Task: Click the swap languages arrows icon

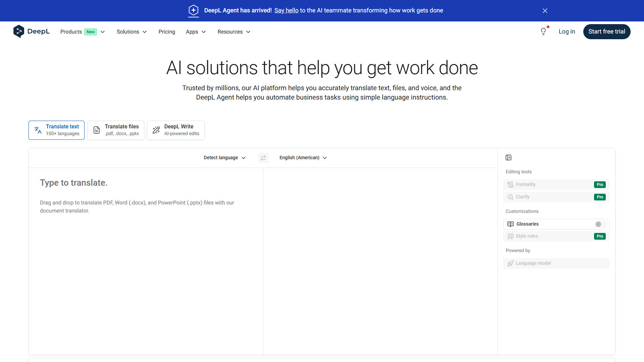Action: (263, 158)
